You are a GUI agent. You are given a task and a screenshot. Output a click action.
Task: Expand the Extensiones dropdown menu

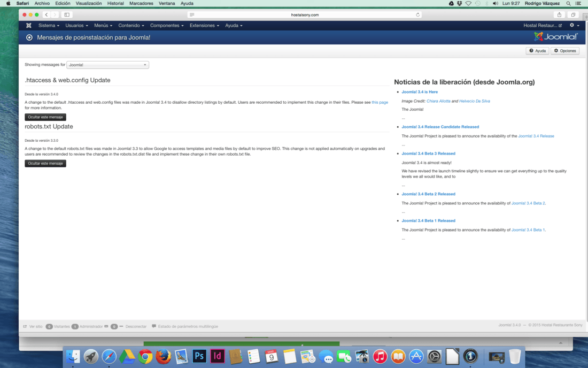pos(204,26)
